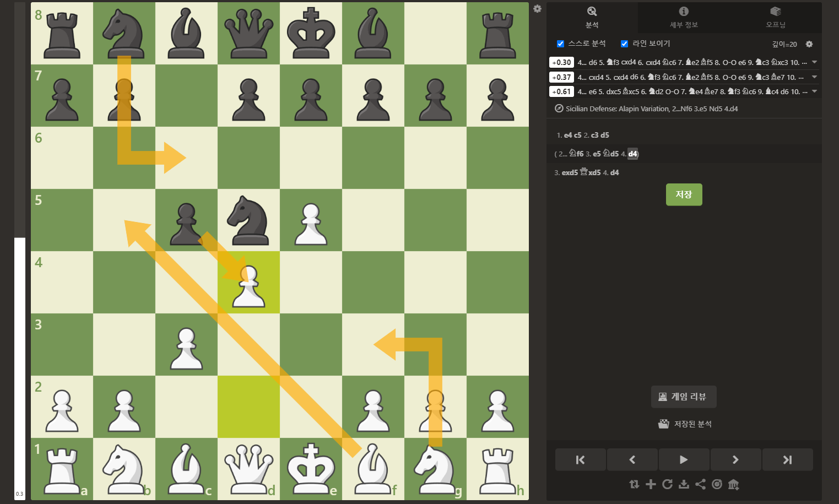Image resolution: width=839 pixels, height=504 pixels.
Task: Click the +0.61 evaluation badge
Action: [x=561, y=91]
